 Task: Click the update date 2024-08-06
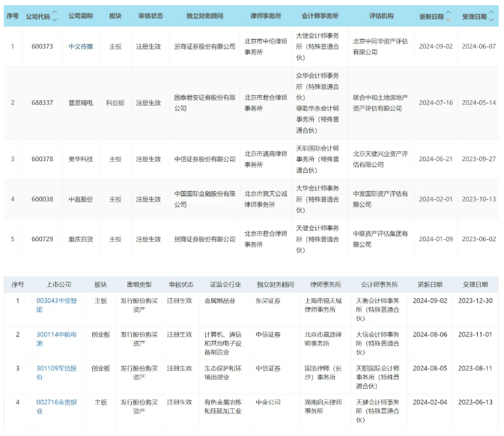pos(430,335)
